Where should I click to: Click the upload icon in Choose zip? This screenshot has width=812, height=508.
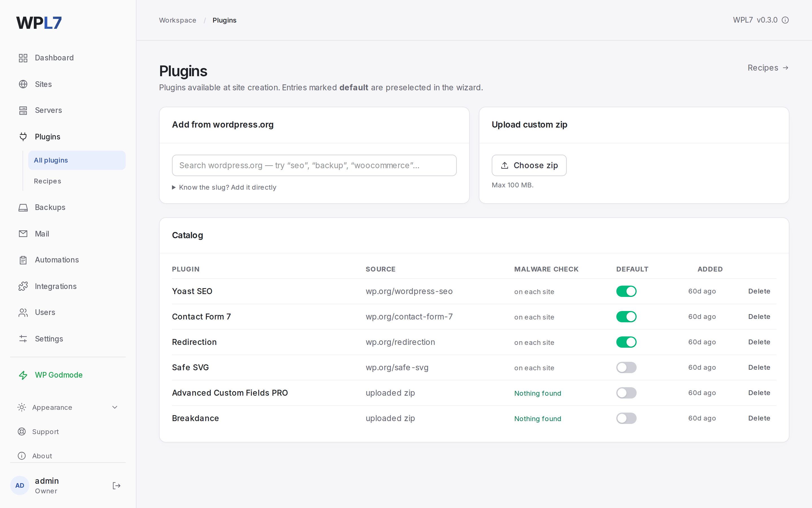point(505,165)
